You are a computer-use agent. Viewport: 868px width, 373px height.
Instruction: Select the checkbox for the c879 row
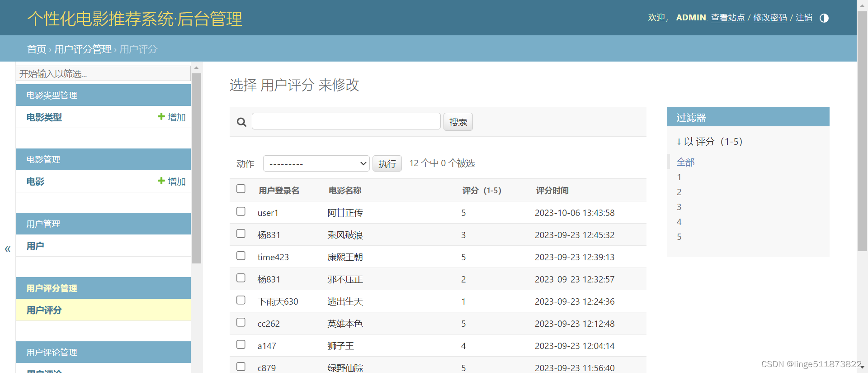[241, 367]
